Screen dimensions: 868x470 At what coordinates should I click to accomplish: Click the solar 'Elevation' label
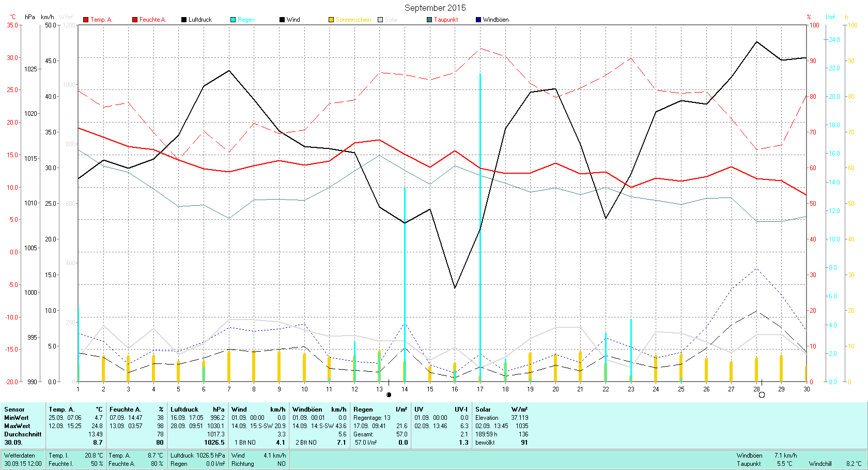click(487, 418)
